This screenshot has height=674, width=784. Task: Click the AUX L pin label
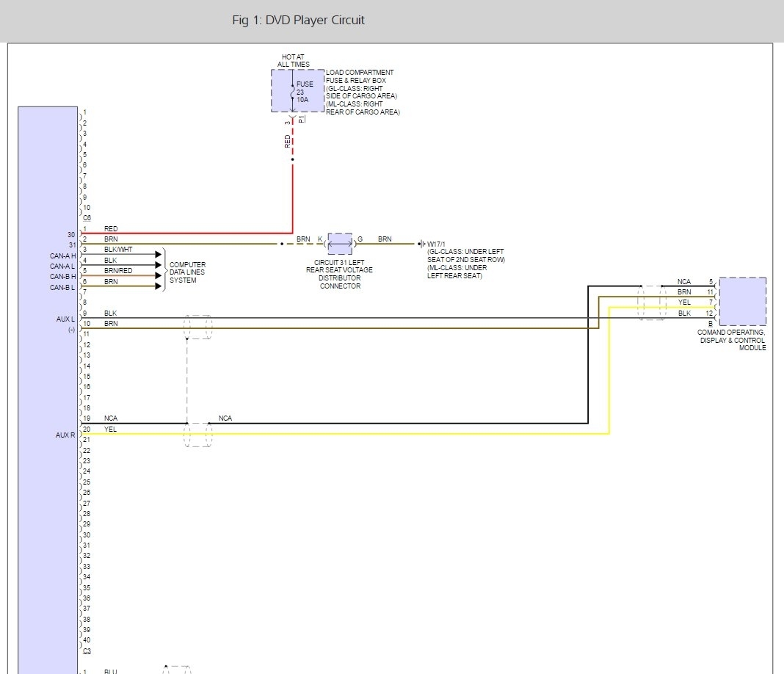[x=65, y=319]
